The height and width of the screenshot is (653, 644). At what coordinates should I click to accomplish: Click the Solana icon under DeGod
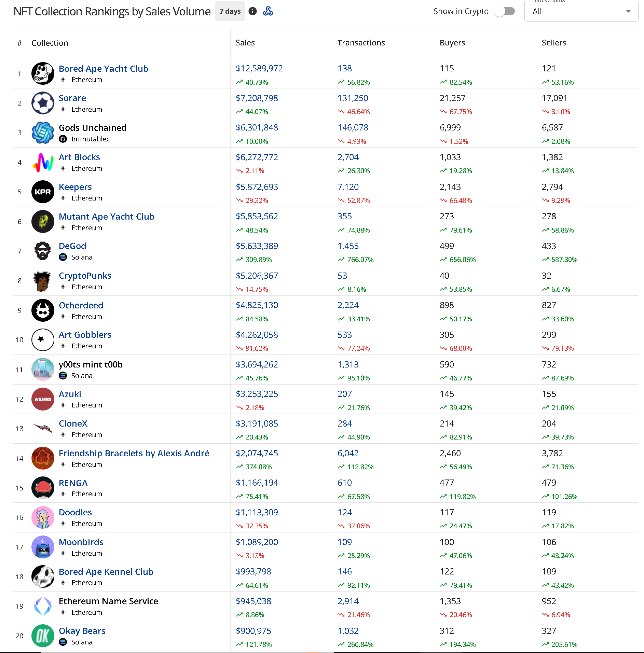tap(63, 257)
